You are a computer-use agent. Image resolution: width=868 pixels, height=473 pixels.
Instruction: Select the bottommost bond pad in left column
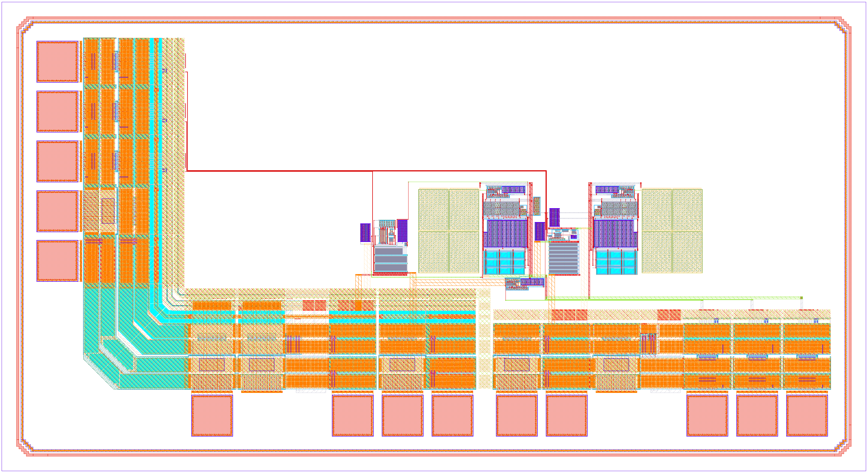point(57,261)
